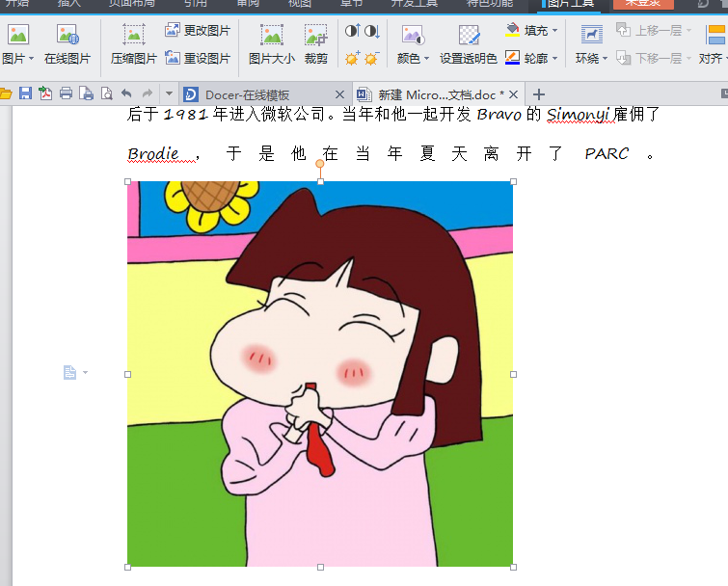Select the 裁剪 crop tool
The image size is (728, 586).
click(x=315, y=44)
